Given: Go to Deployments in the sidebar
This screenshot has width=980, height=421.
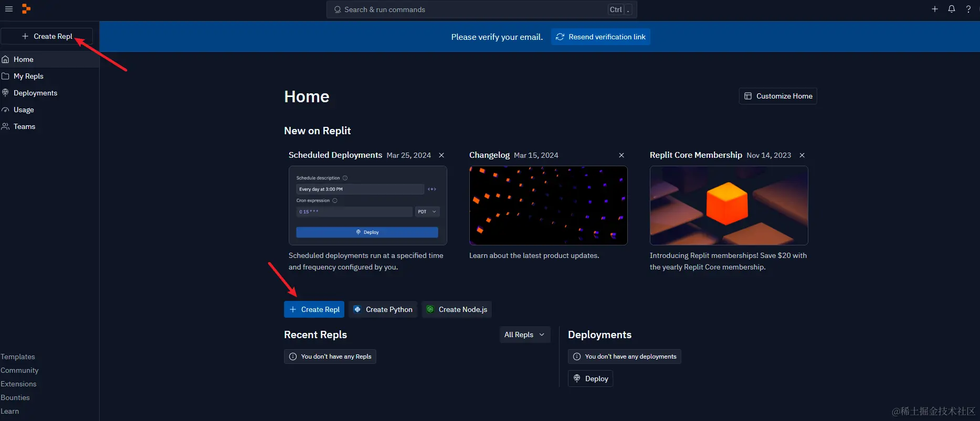Looking at the screenshot, I should [x=49, y=93].
